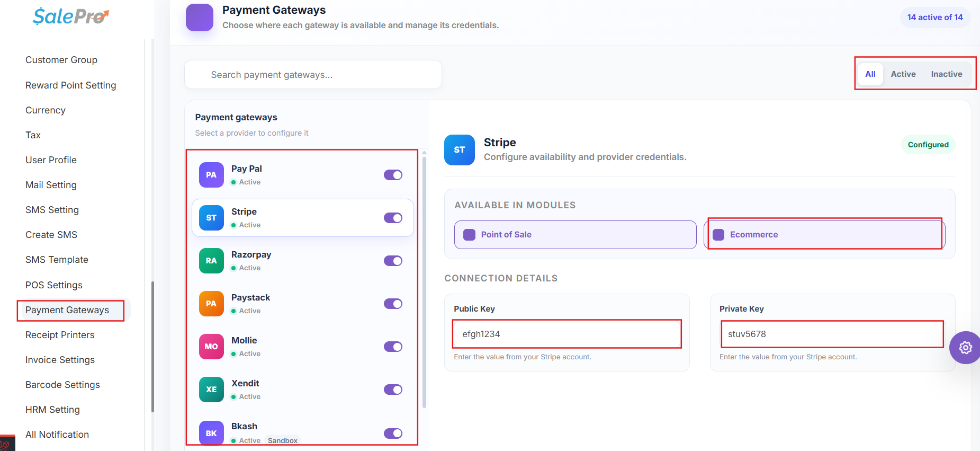Toggle the Pay Pal gateway switch
The width and height of the screenshot is (980, 451).
click(393, 175)
